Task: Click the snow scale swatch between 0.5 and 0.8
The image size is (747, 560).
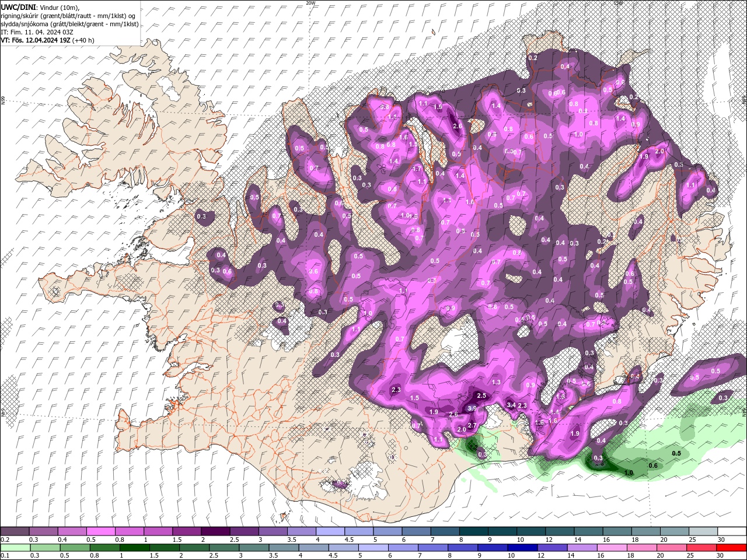Action: pos(100,531)
